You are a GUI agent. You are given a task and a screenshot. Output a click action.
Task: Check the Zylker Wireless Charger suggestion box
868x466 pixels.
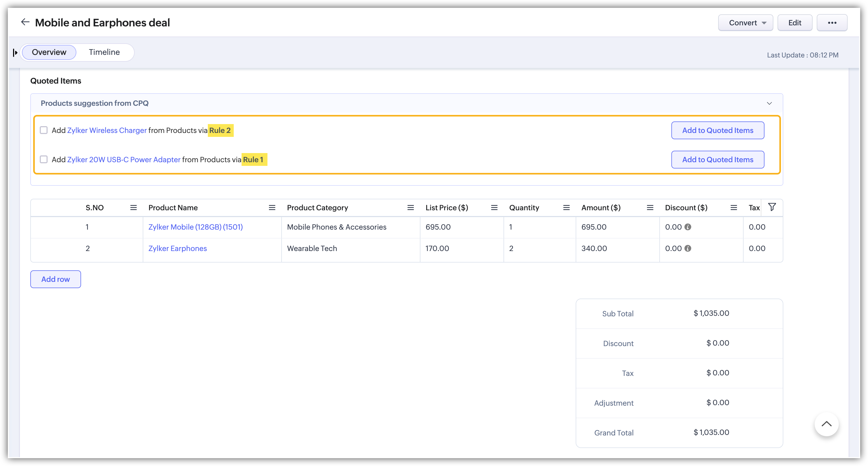44,130
